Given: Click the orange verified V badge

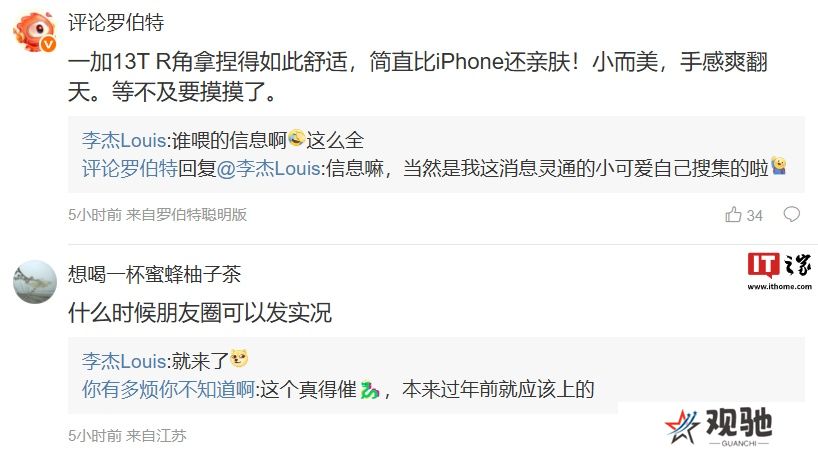Looking at the screenshot, I should click(x=49, y=45).
